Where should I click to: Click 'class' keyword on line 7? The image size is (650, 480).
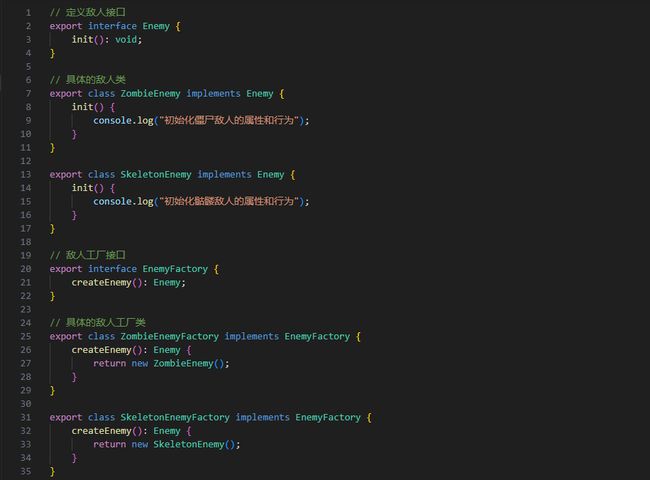tap(101, 94)
